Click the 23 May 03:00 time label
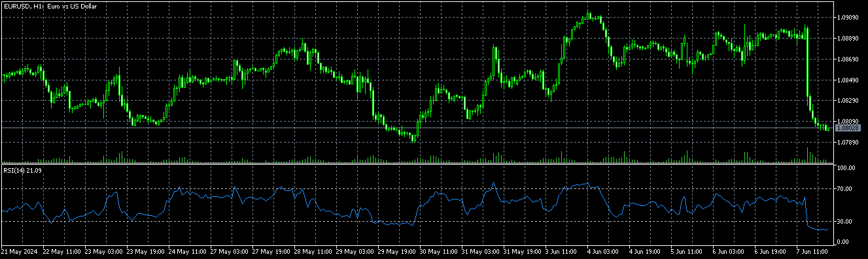Screen dimensions: 868x259 coord(104,251)
